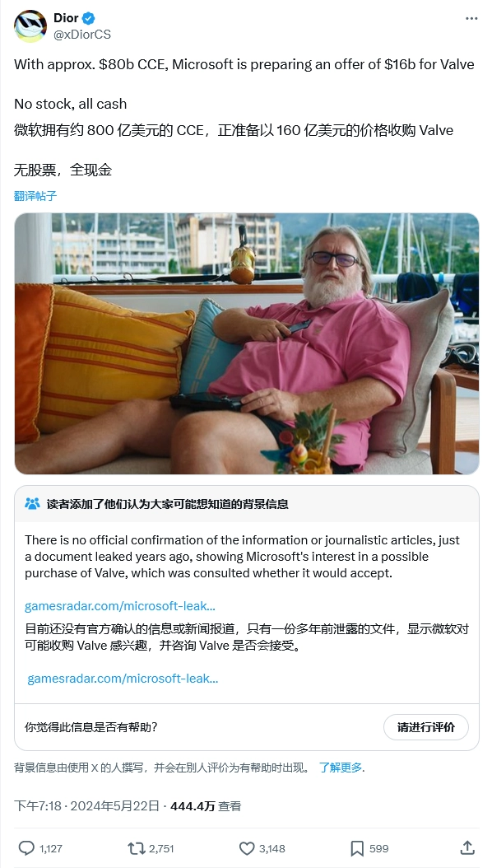Like the post with heart icon

pyautogui.click(x=247, y=848)
